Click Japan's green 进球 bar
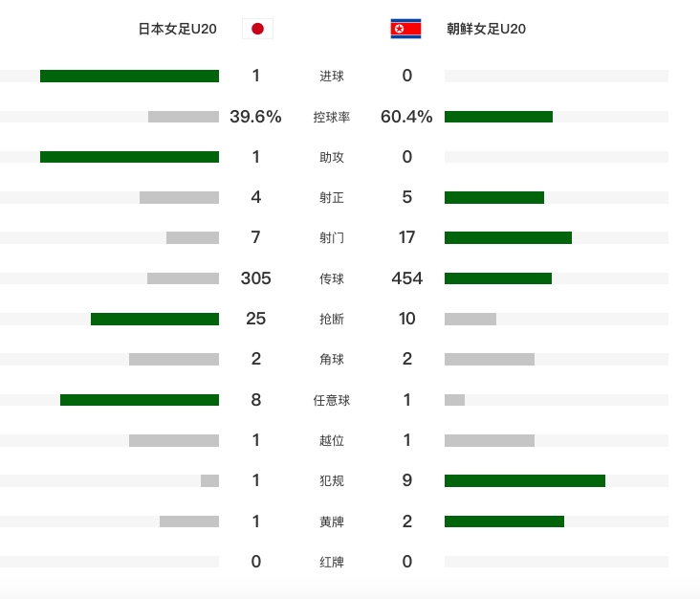The image size is (700, 599). (x=129, y=77)
